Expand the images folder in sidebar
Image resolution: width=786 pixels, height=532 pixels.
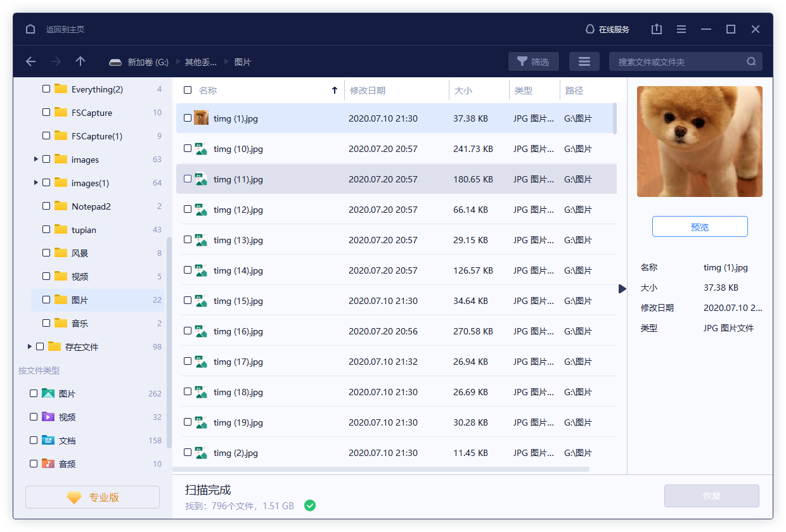coord(35,159)
